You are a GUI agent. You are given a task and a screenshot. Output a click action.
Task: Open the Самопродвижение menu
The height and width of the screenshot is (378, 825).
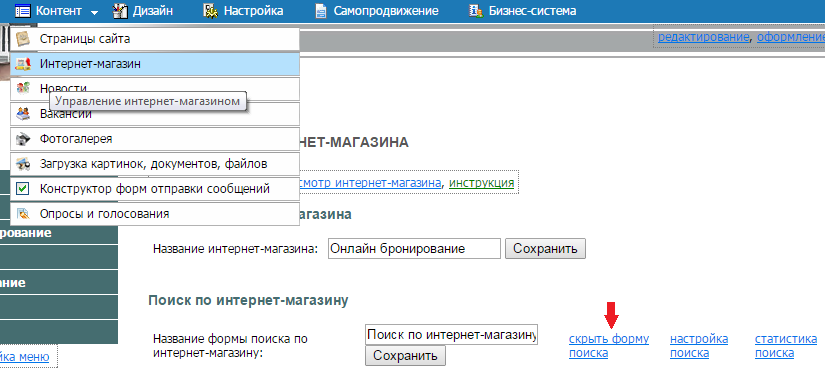point(377,11)
